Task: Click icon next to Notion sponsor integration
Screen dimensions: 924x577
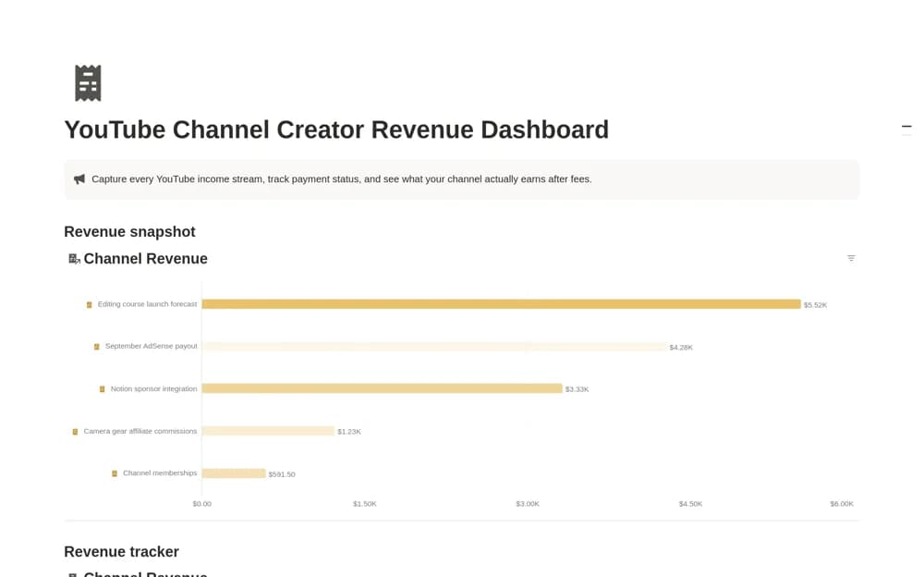Action: [102, 388]
